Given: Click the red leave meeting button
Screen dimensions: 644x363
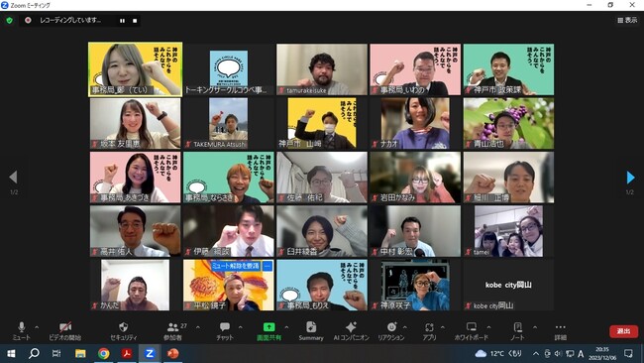Looking at the screenshot, I should [623, 331].
